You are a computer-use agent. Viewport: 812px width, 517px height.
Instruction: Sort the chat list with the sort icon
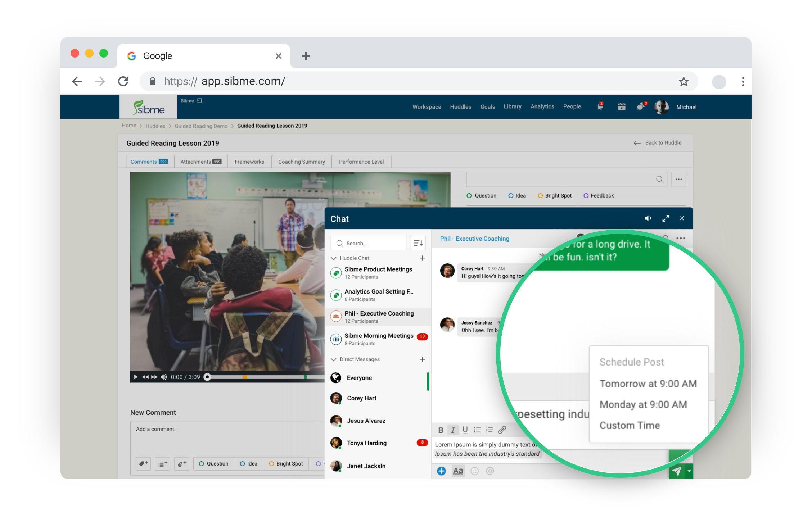pos(418,243)
